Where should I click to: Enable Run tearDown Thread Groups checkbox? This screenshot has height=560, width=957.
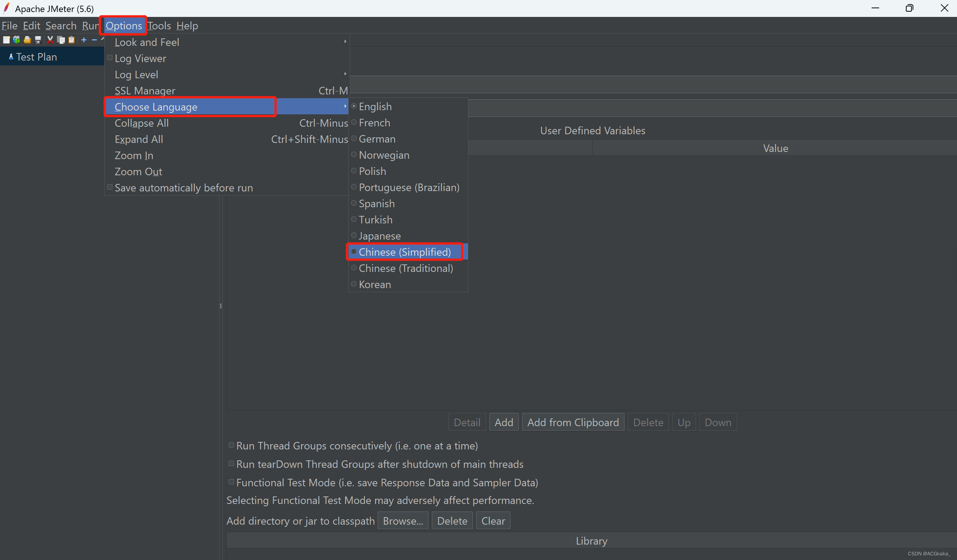click(x=231, y=464)
